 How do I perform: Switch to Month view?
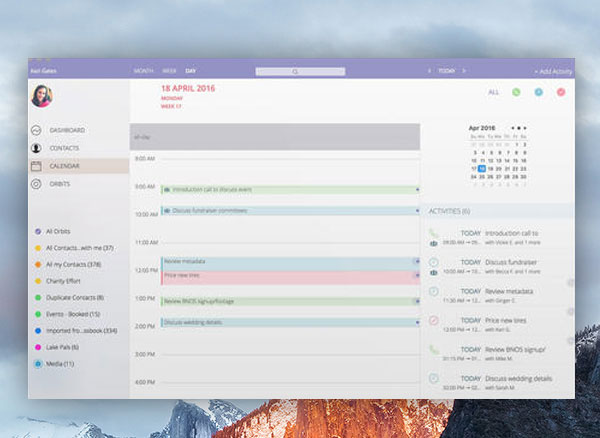click(143, 71)
